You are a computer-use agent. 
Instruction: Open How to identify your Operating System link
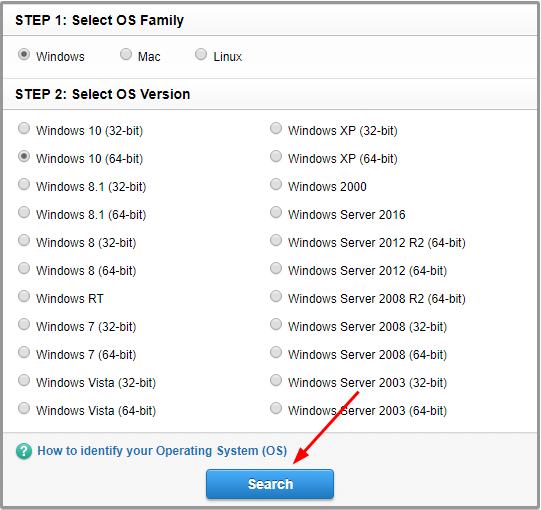click(x=162, y=451)
